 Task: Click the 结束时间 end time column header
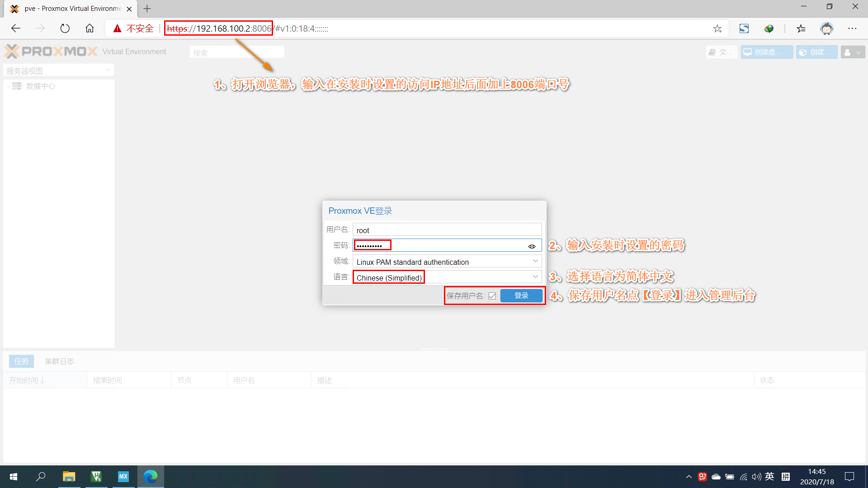(x=129, y=380)
